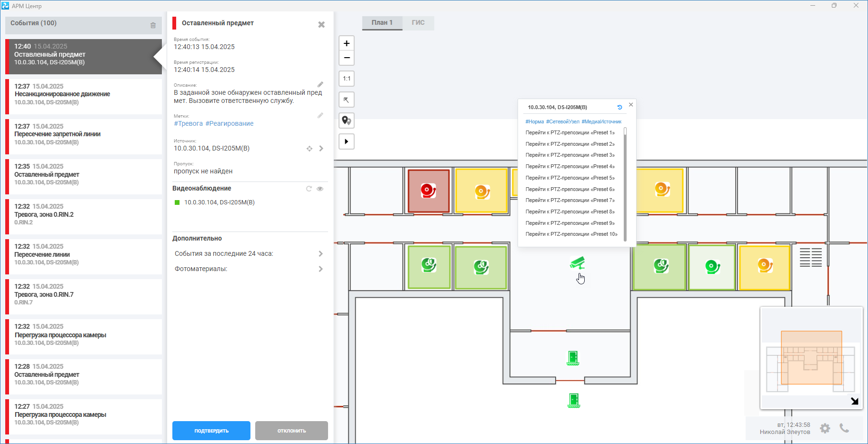Expand the Фотоматериалы section

pos(320,269)
